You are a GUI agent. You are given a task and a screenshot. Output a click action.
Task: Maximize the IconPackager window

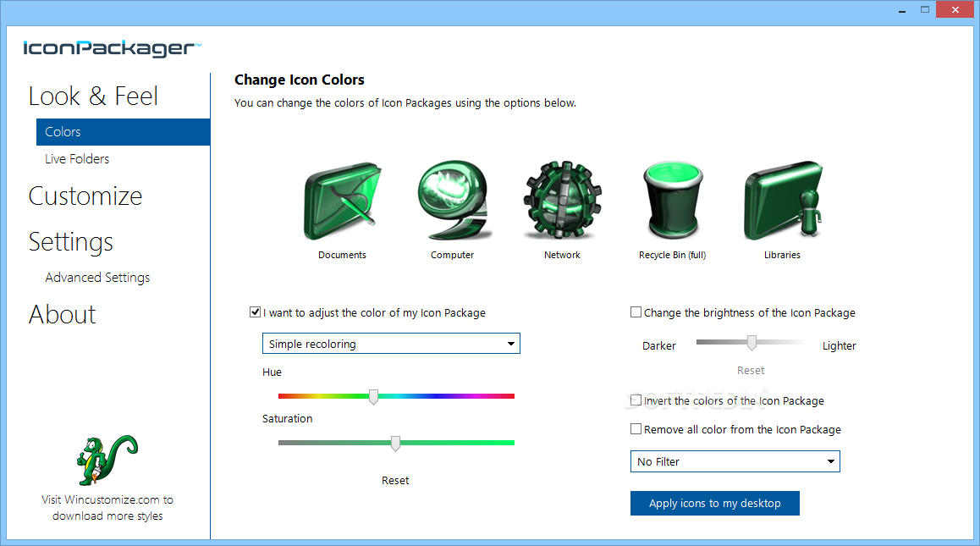924,9
